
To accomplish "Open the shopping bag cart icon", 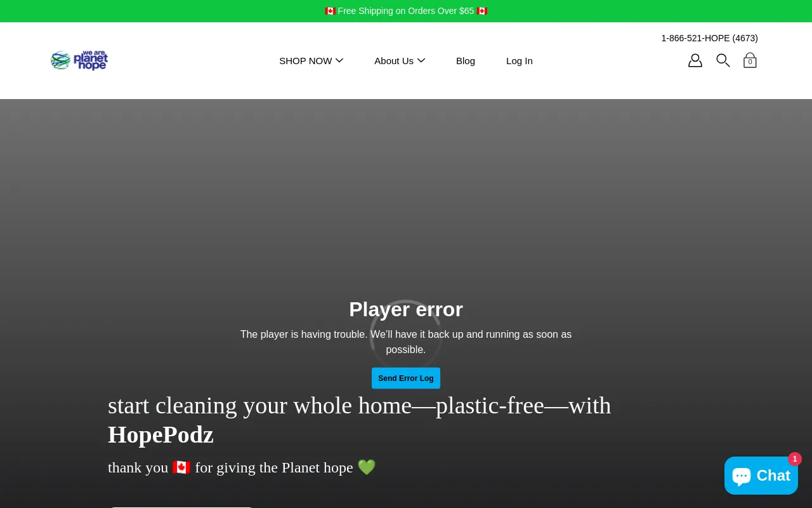I will [x=750, y=60].
